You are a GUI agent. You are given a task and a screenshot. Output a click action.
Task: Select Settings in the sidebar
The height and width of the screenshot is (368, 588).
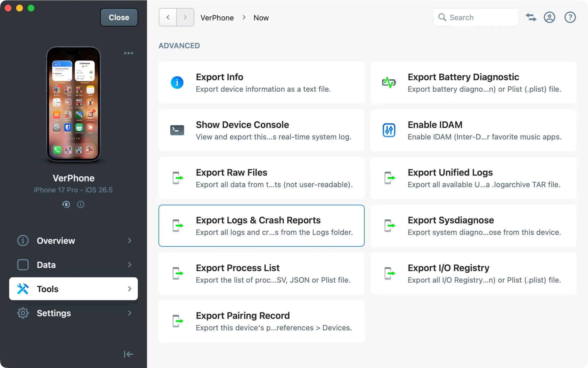[x=73, y=313]
